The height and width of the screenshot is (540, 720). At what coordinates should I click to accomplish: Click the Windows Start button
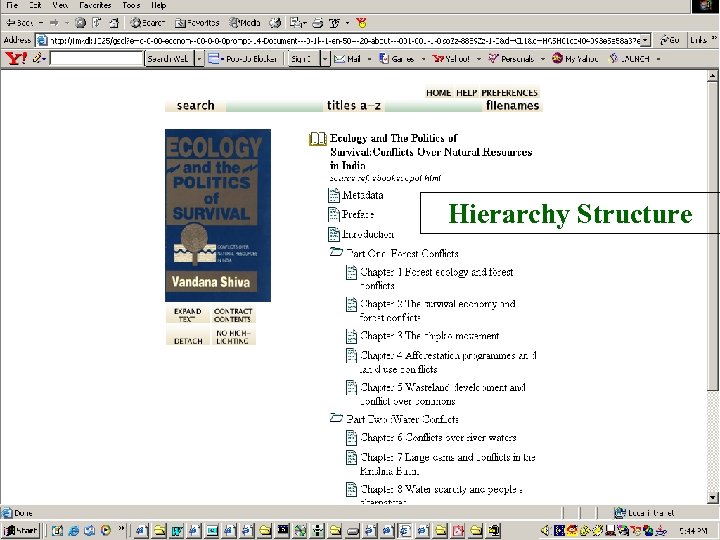(x=21, y=531)
